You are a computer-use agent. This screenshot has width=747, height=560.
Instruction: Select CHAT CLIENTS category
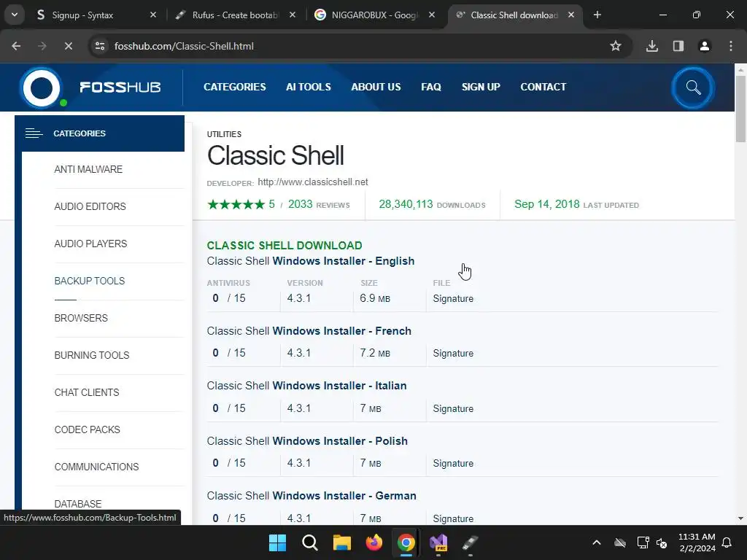pyautogui.click(x=87, y=392)
